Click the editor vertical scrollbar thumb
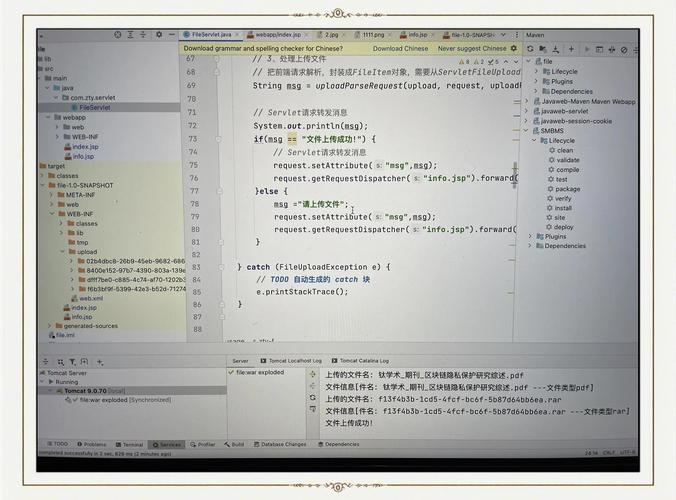The height and width of the screenshot is (500, 676). (514, 175)
